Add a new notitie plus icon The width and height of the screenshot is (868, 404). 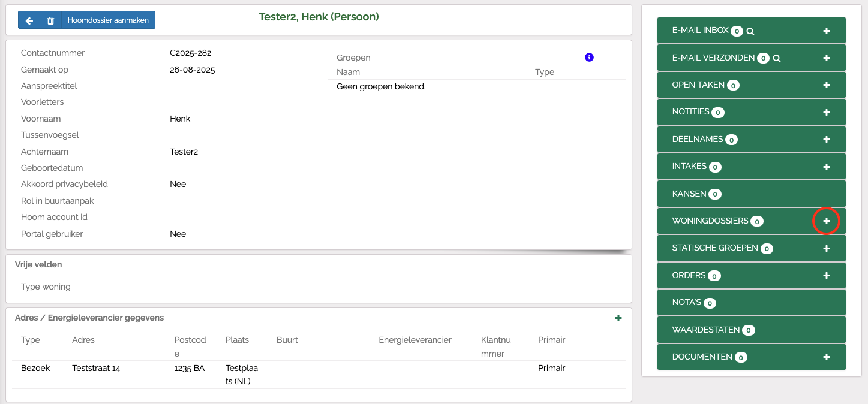point(826,113)
